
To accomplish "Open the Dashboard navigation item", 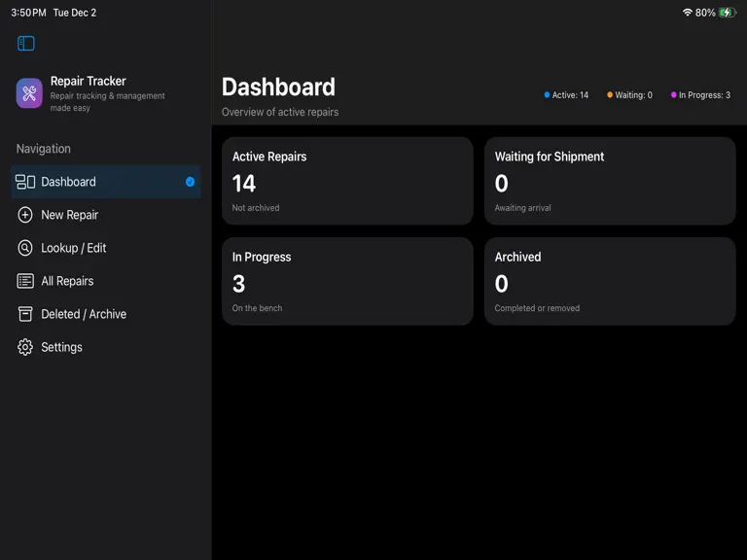I will point(106,182).
